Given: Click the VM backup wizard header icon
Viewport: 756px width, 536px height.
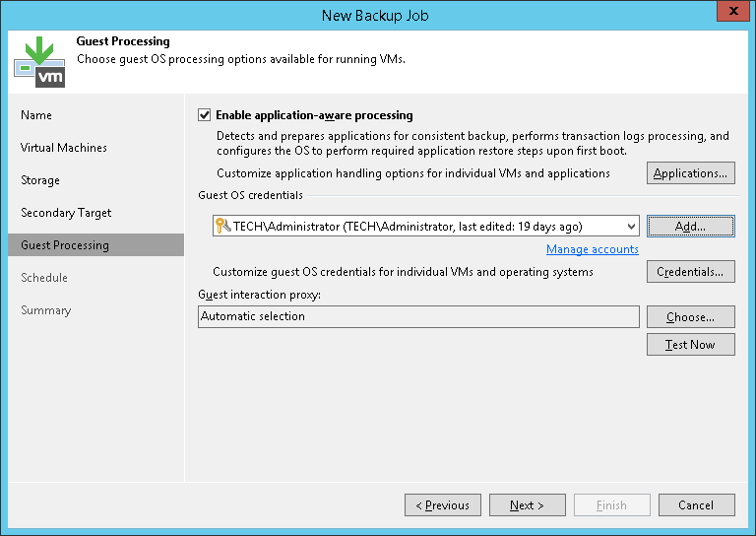Looking at the screenshot, I should [39, 61].
